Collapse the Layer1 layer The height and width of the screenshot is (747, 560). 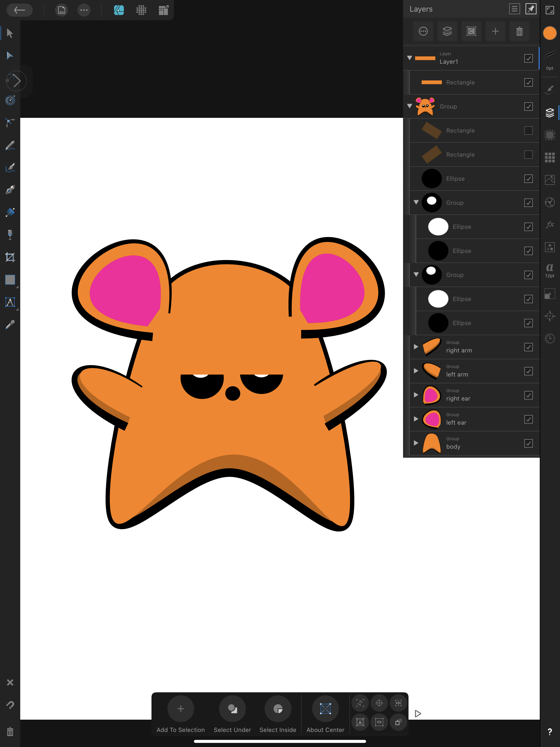(x=409, y=58)
